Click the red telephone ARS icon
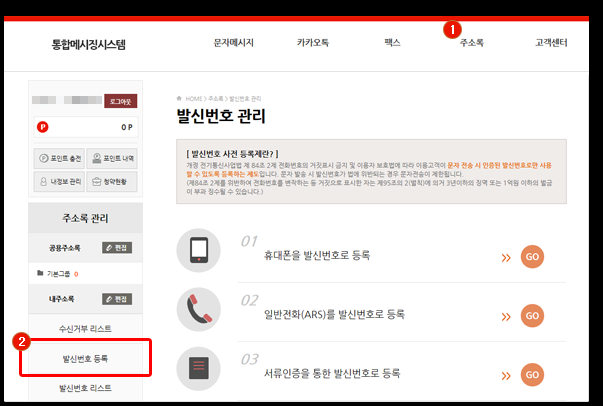Image resolution: width=603 pixels, height=406 pixels. [198, 309]
